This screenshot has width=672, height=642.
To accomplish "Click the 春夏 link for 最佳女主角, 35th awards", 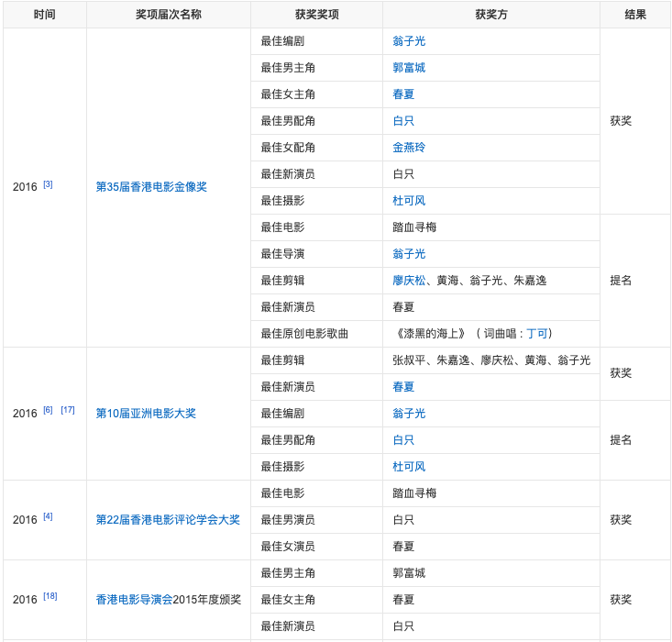I will pos(403,94).
